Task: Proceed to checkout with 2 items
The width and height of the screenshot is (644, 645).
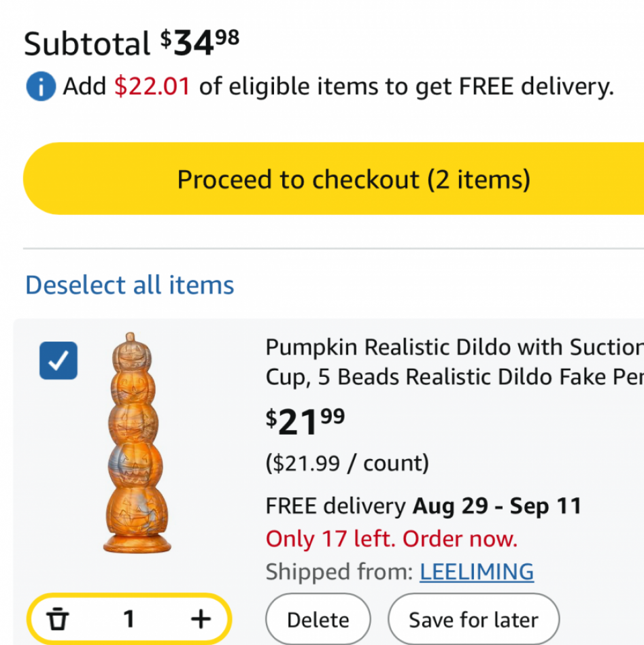Action: point(333,178)
